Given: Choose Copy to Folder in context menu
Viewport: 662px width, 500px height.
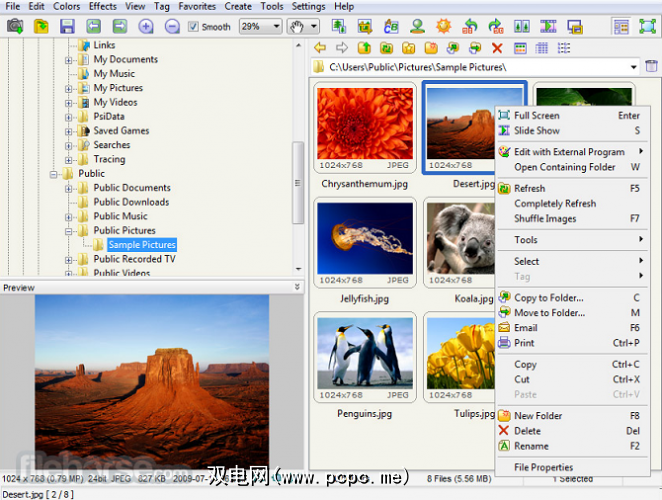Looking at the screenshot, I should click(548, 298).
